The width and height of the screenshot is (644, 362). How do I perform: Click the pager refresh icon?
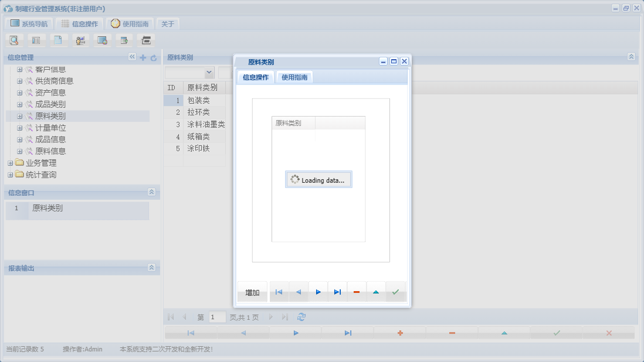coord(301,317)
